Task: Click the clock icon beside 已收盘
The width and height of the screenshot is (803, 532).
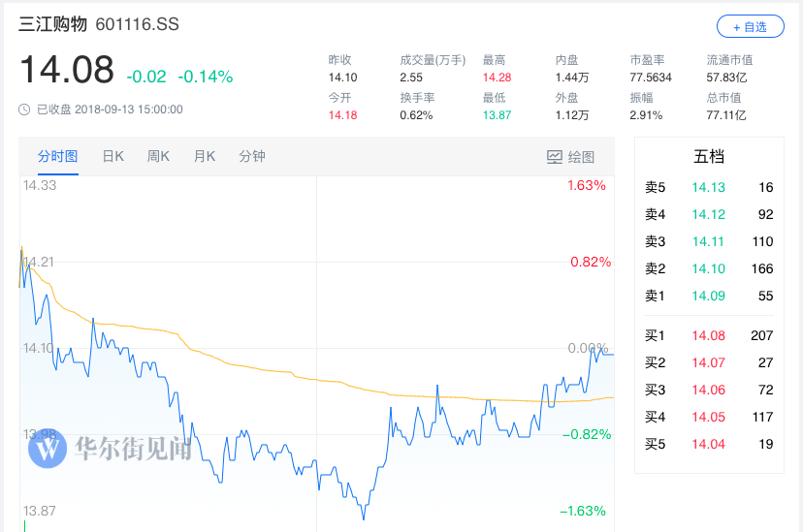Action: coord(24,110)
